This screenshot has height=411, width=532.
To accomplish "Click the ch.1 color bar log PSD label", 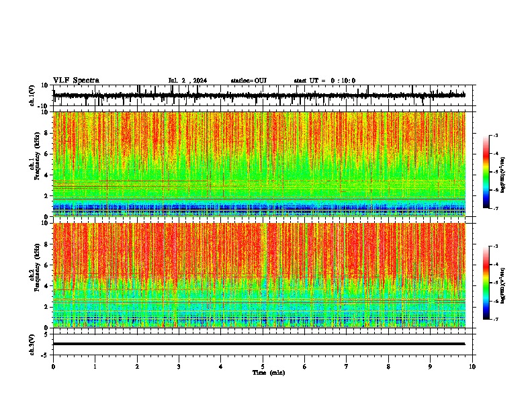I will point(503,175).
